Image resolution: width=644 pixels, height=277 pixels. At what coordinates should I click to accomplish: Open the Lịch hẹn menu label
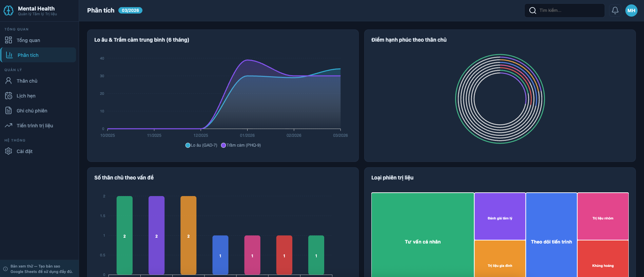(26, 96)
